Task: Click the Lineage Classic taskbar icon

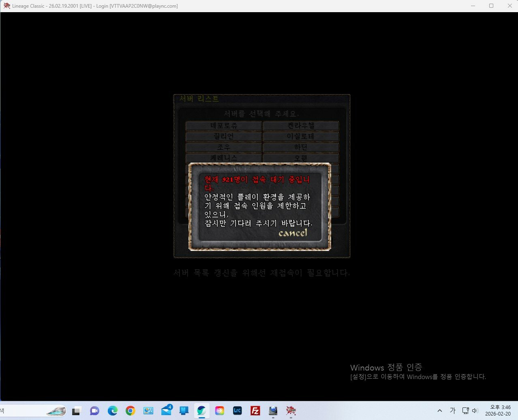Action: pyautogui.click(x=291, y=411)
